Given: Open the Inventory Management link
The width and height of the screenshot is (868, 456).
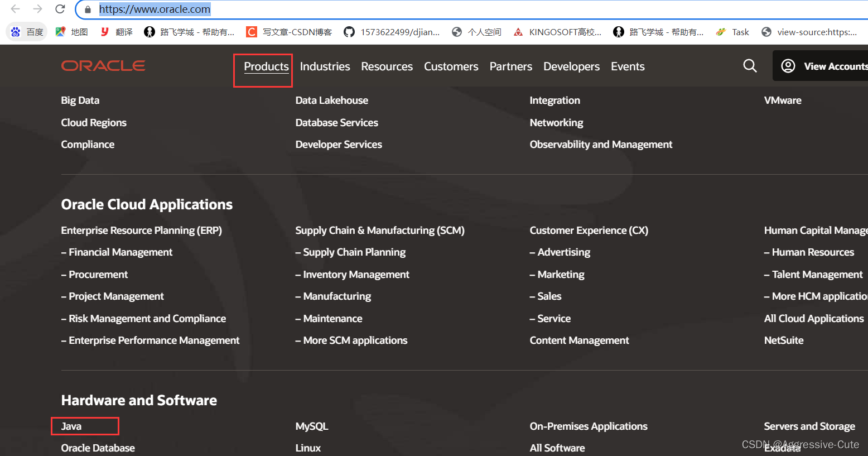Looking at the screenshot, I should coord(352,275).
